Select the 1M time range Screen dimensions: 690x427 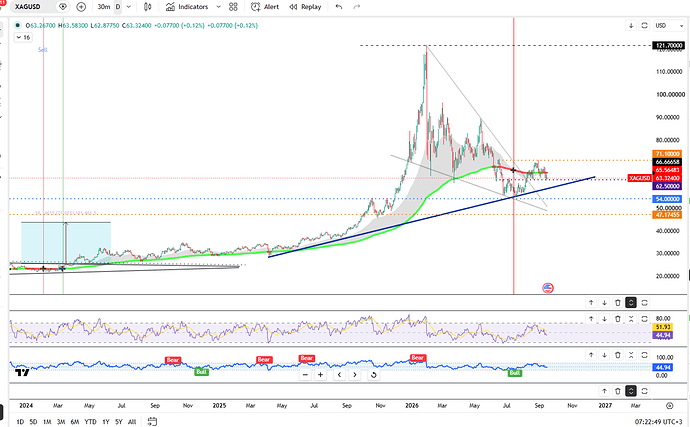coord(47,422)
